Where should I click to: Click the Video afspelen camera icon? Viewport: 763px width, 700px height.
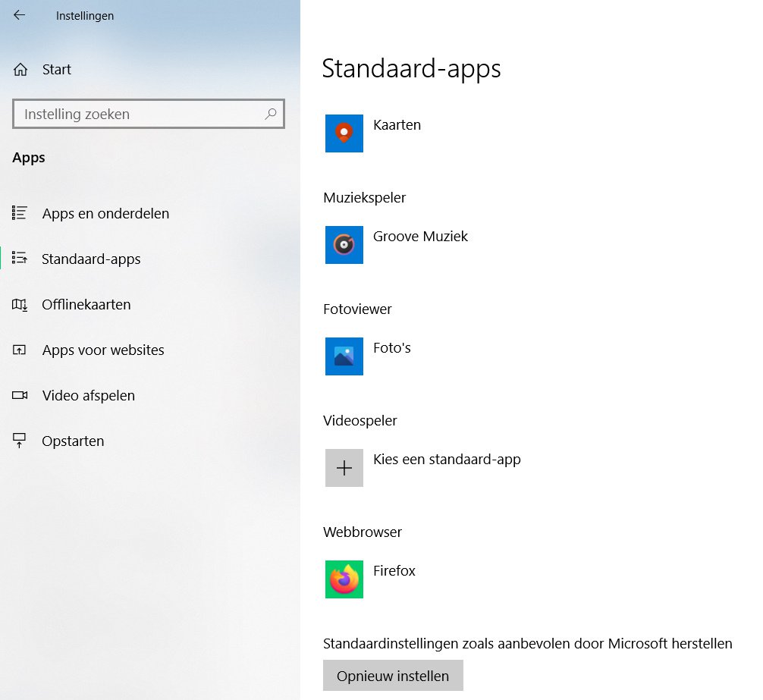[20, 395]
